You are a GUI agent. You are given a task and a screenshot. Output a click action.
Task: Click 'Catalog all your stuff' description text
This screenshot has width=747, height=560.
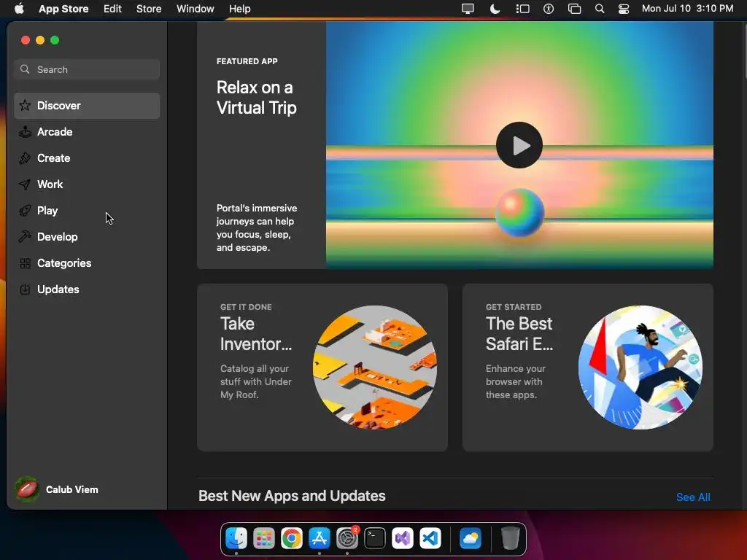click(x=256, y=381)
